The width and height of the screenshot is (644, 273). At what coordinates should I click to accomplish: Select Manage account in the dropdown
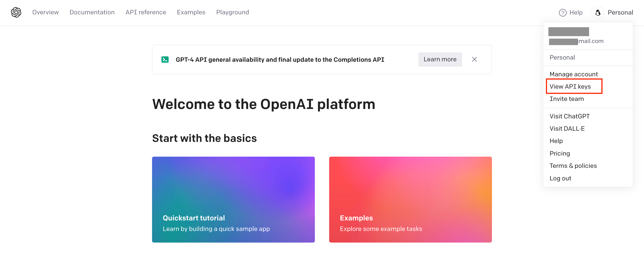(x=574, y=74)
